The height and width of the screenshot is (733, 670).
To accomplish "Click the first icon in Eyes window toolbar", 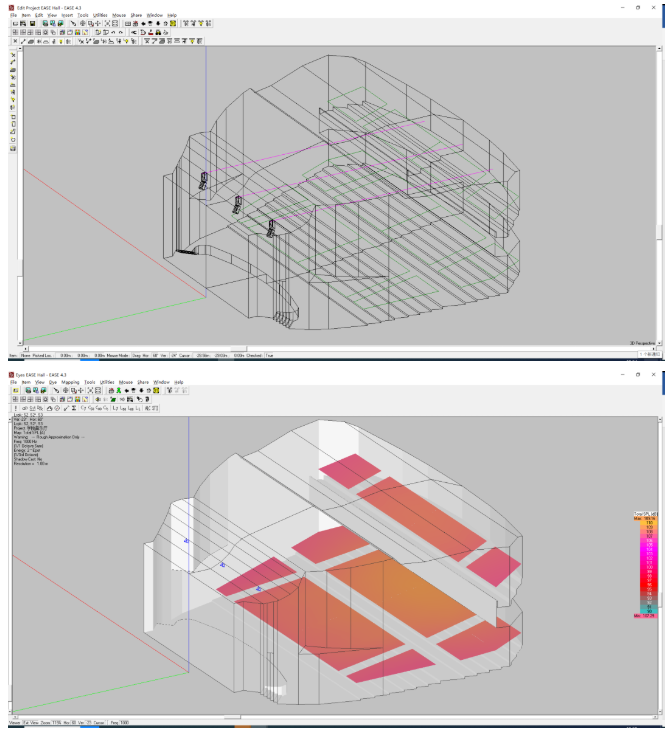I will 15,390.
